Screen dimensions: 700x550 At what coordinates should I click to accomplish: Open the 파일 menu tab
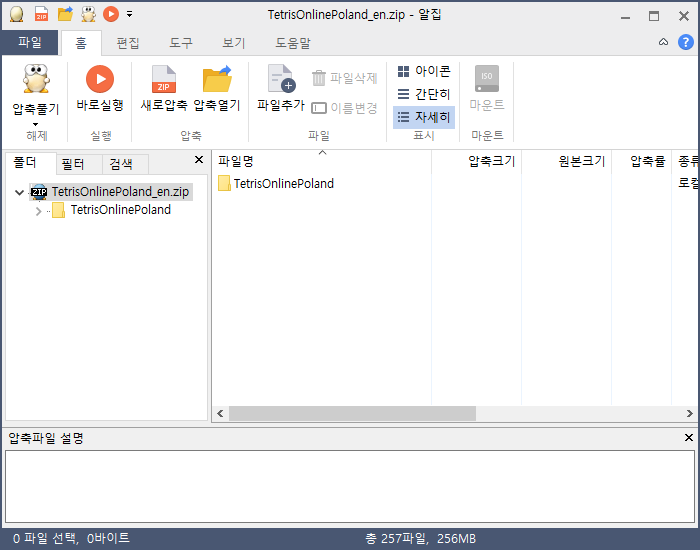click(30, 43)
